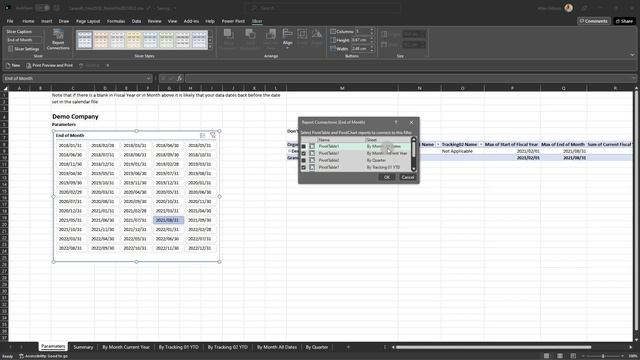The height and width of the screenshot is (360, 640).
Task: Apply the yellow slicer style
Action: [x=133, y=40]
